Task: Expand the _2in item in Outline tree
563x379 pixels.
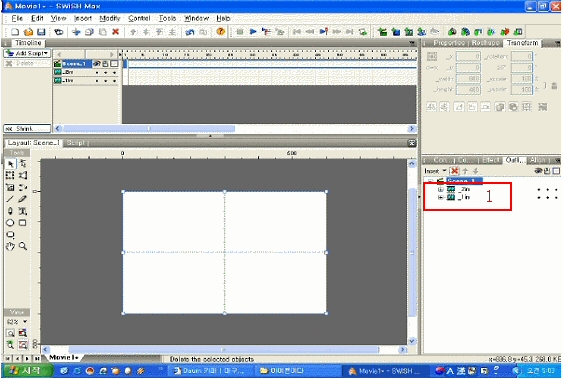Action: tap(441, 189)
